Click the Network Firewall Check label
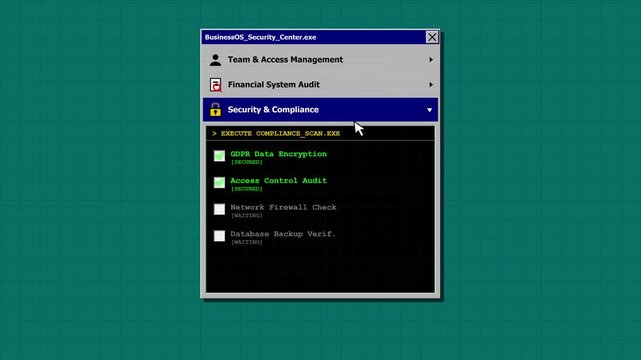641x360 pixels. (283, 207)
